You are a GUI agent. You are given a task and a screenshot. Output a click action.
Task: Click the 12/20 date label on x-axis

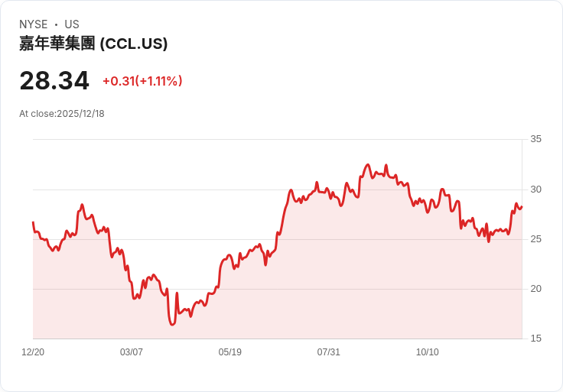click(x=33, y=352)
